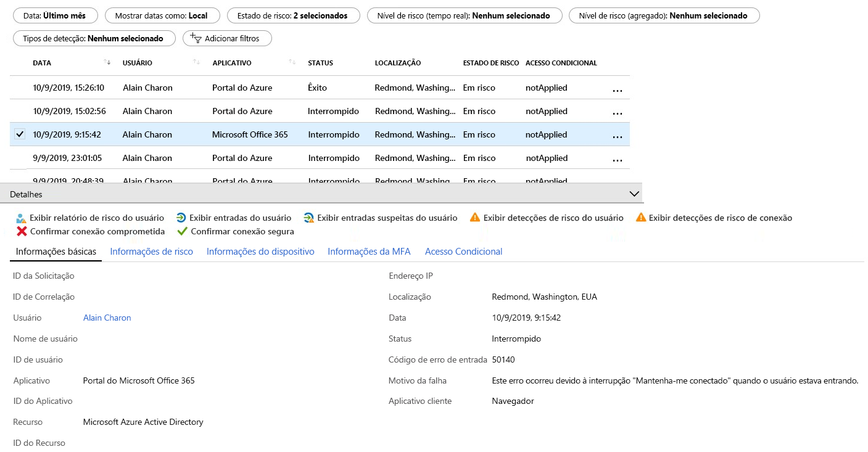The image size is (868, 452).
Task: Open more options for 9:15:42 row
Action: 618,138
